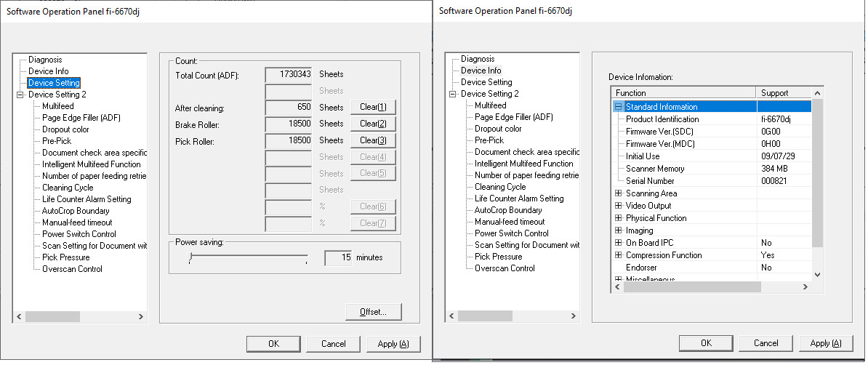This screenshot has height=365, width=868.
Task: Open Intelligent Multifeed Function in left window
Action: tap(92, 164)
